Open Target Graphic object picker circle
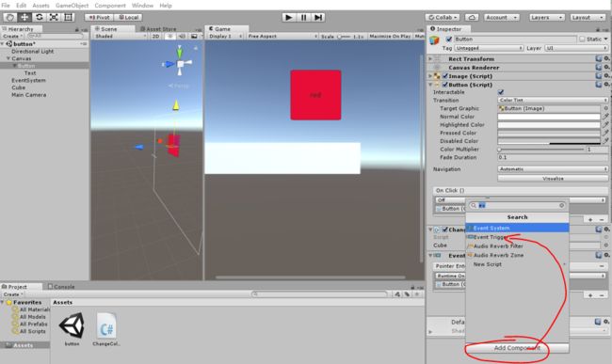The width and height of the screenshot is (612, 364). (605, 108)
